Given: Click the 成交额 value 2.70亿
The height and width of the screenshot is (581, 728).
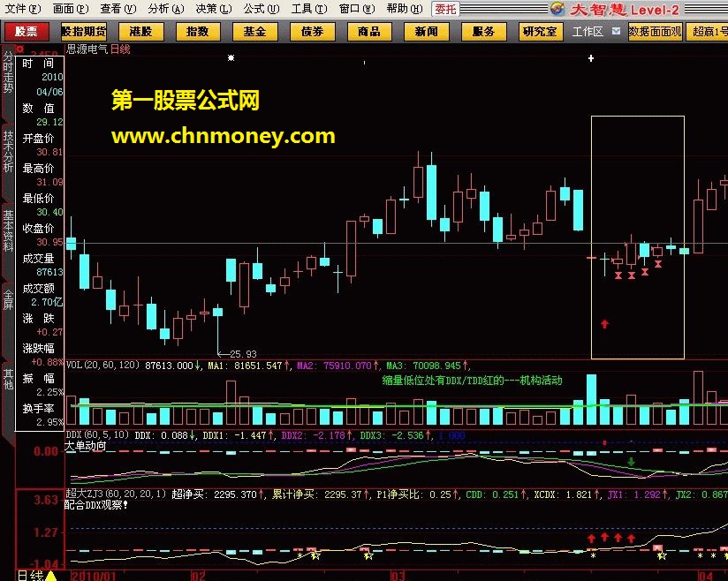Looking at the screenshot, I should pyautogui.click(x=47, y=302).
